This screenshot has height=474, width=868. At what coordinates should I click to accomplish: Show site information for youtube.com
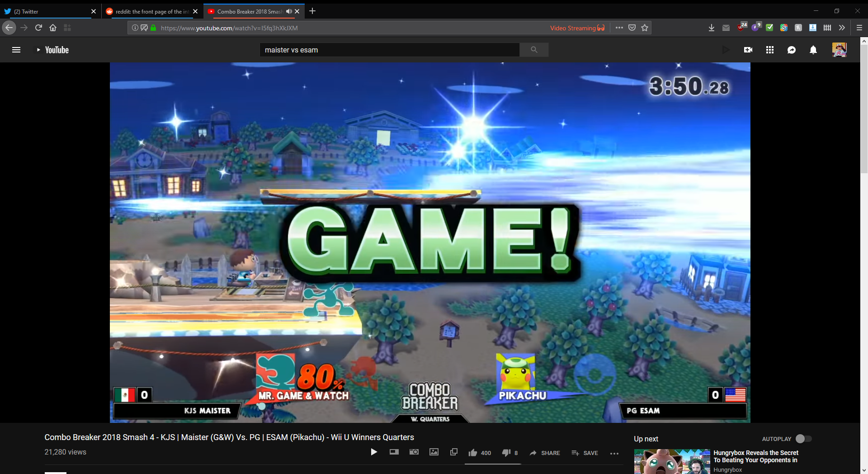point(135,28)
